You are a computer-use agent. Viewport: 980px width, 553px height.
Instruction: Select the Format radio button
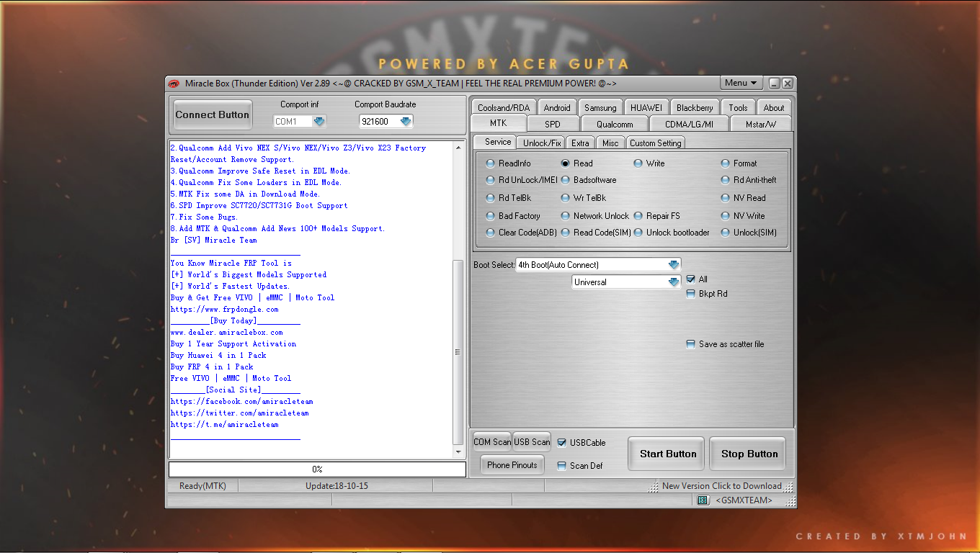pos(726,163)
